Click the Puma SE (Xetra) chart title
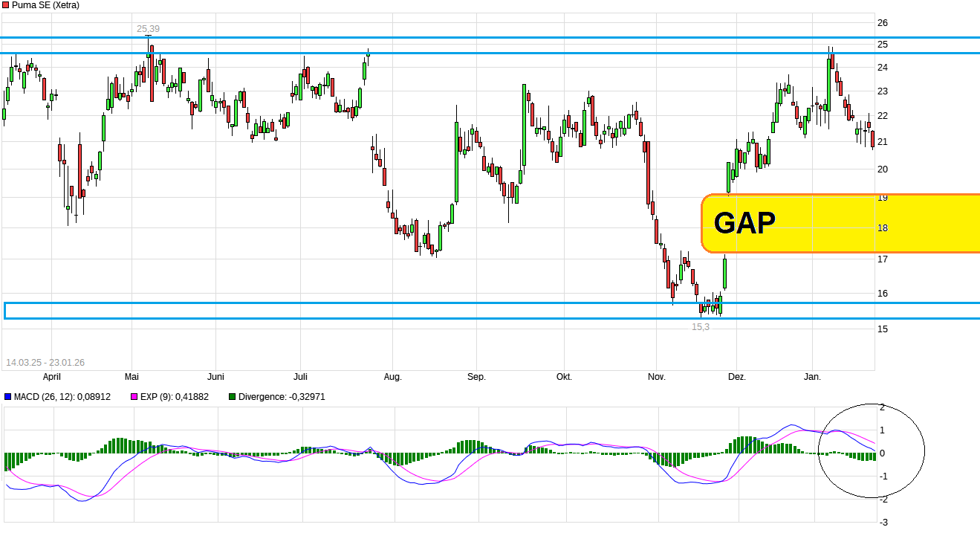 click(46, 5)
